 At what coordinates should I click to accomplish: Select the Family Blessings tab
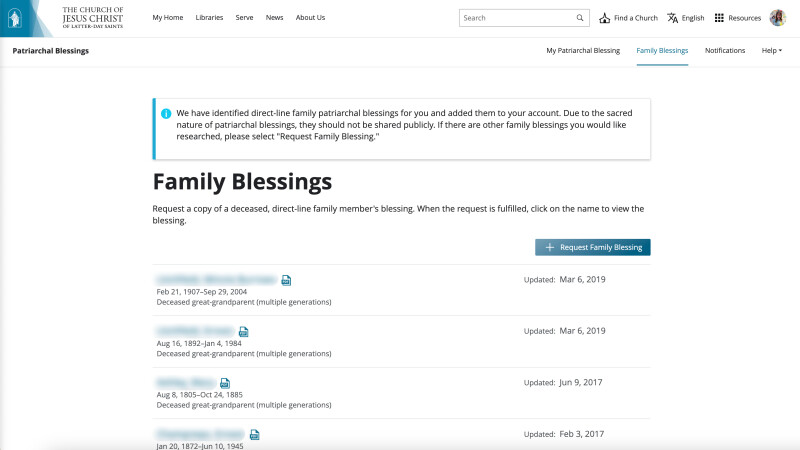pyautogui.click(x=662, y=50)
